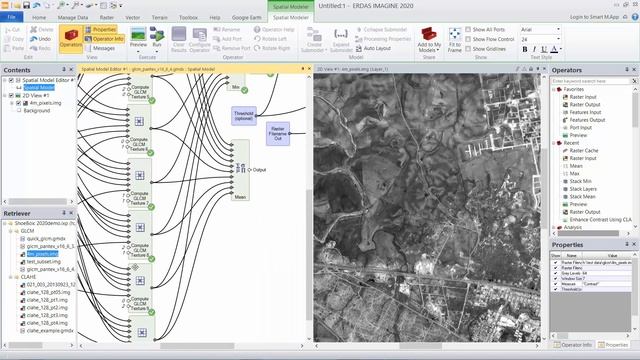Switch to the Toolbox ribbon tab
640x360 pixels.
(x=188, y=18)
